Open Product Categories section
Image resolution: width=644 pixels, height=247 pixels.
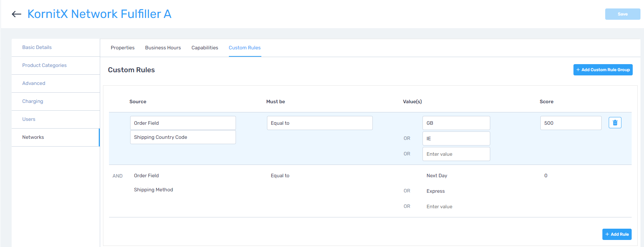(x=56, y=66)
